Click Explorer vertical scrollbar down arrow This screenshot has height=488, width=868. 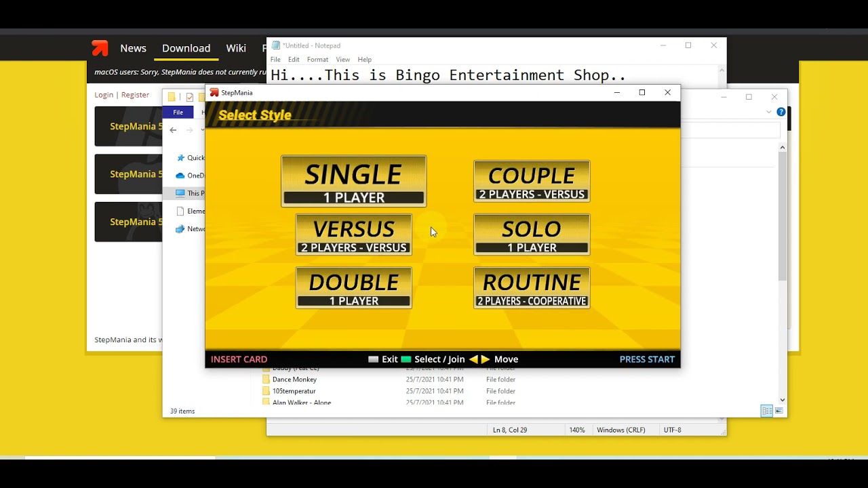783,400
